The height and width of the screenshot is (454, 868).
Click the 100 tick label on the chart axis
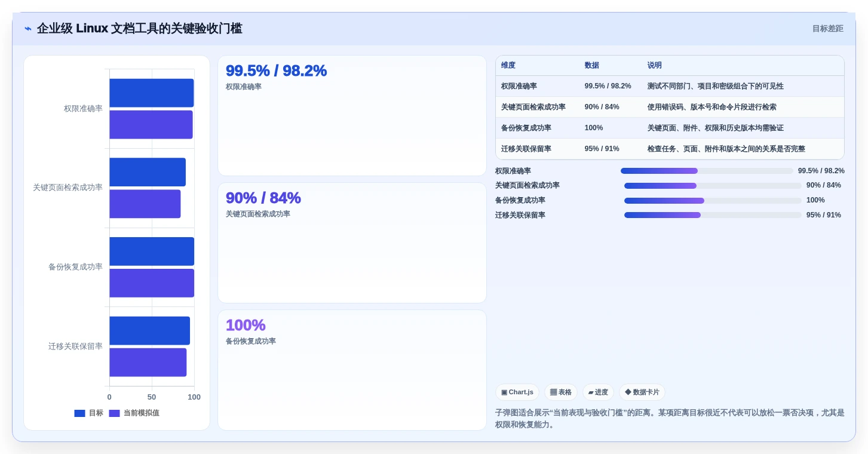pos(194,397)
